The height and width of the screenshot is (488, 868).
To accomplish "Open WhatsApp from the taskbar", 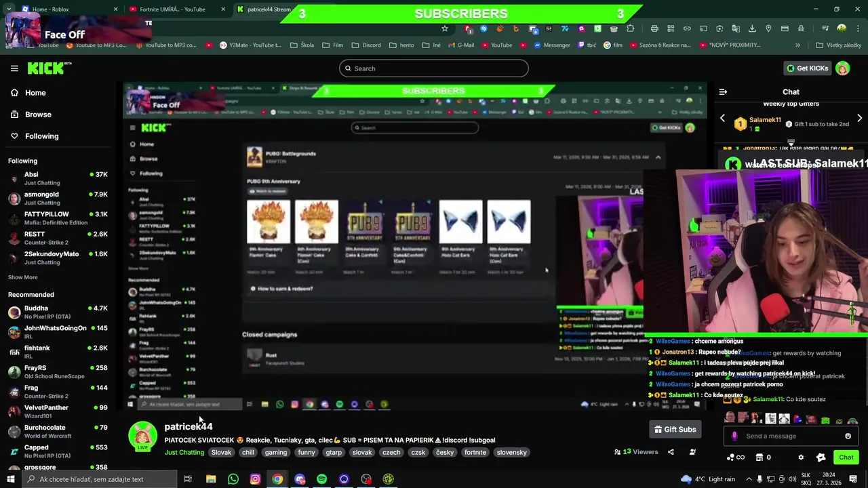I will pos(233,479).
